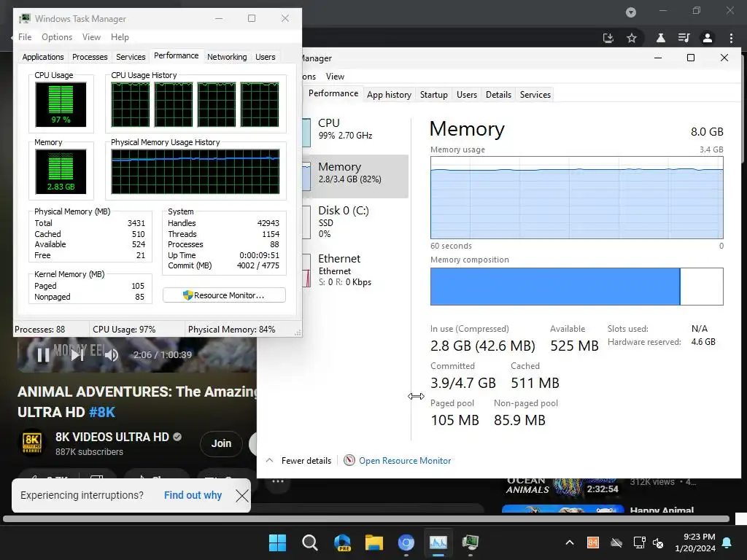
Task: Open the media controls icon
Action: 684,38
